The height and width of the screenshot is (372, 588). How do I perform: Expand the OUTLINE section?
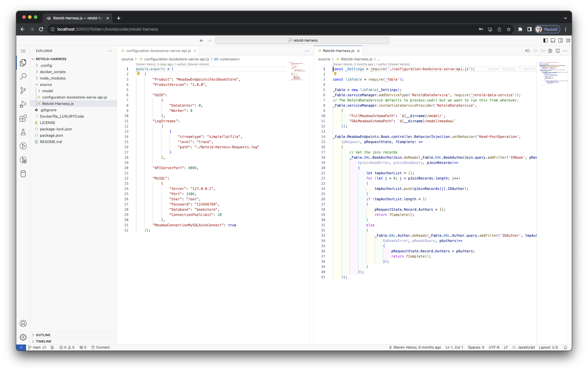(x=43, y=335)
